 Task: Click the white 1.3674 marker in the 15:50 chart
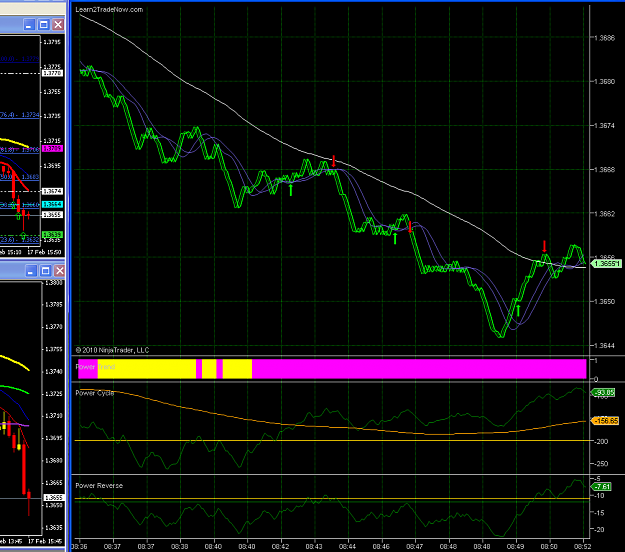point(52,191)
